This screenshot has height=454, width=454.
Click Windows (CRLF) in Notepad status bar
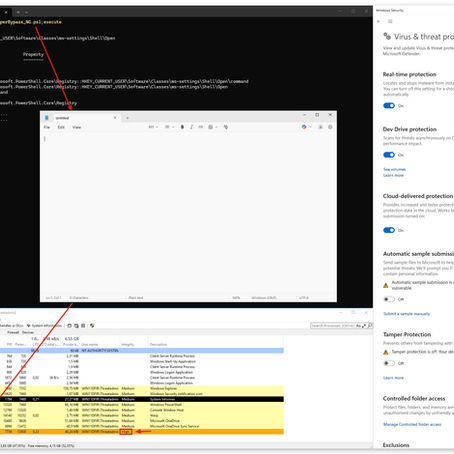coord(264,298)
